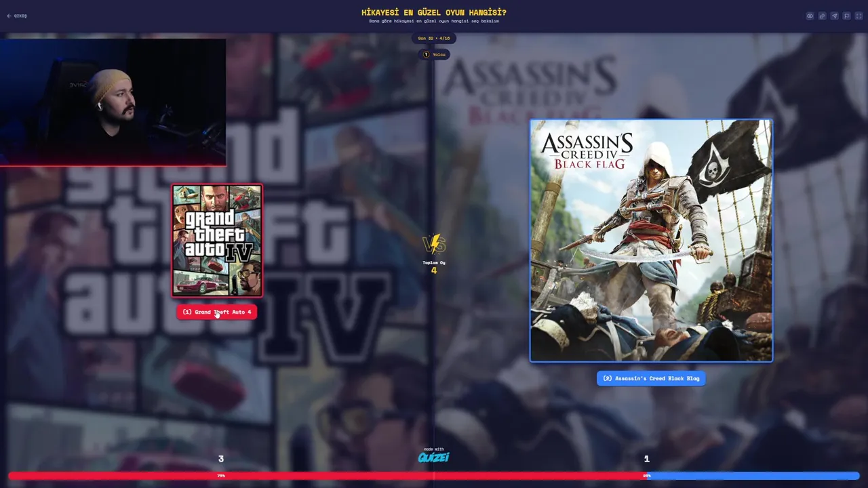Click the Yolcu user badge
The width and height of the screenshot is (868, 488).
coord(434,54)
